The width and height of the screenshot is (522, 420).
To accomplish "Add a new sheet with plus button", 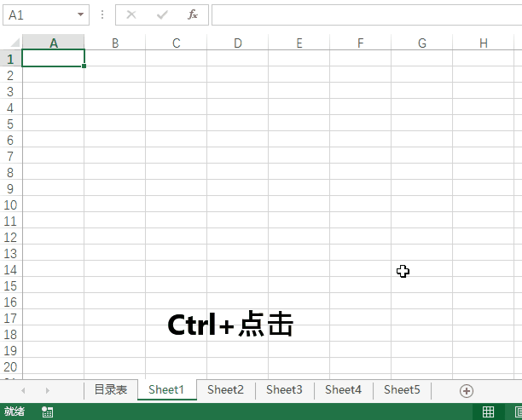I will [x=466, y=390].
